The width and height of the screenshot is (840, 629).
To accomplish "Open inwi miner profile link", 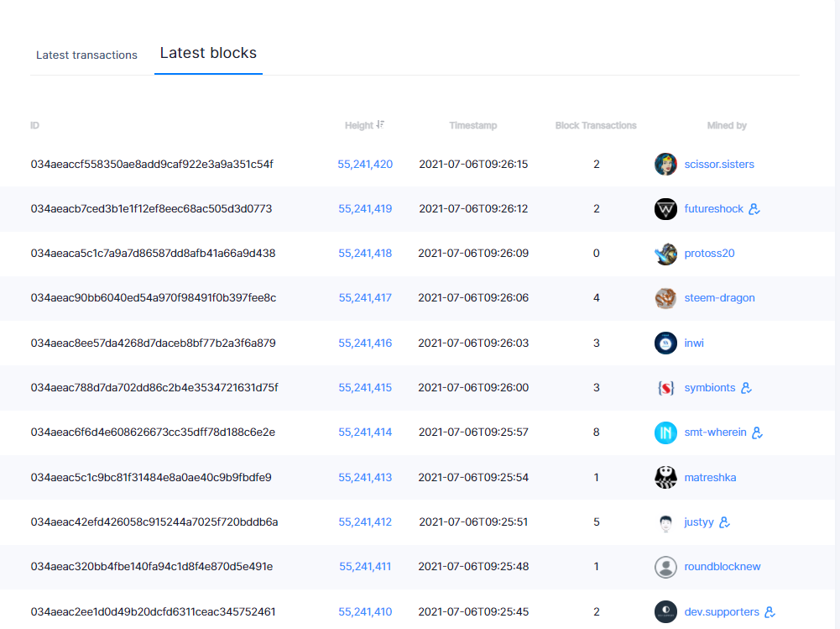I will click(694, 343).
